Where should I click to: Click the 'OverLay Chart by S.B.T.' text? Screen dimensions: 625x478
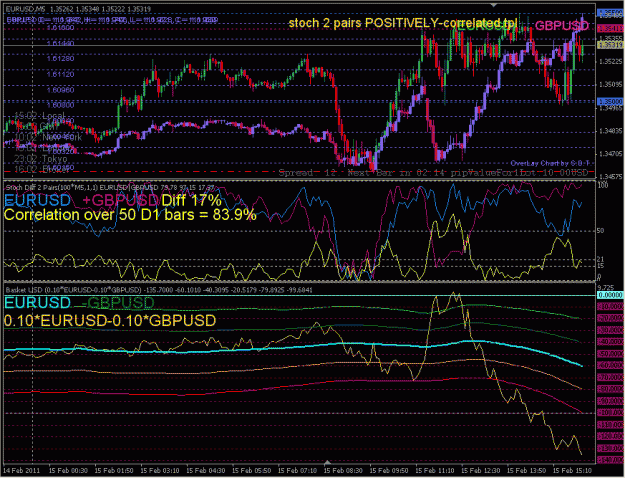point(552,163)
